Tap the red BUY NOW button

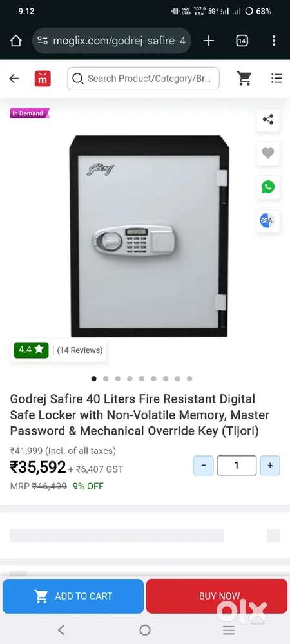[217, 596]
